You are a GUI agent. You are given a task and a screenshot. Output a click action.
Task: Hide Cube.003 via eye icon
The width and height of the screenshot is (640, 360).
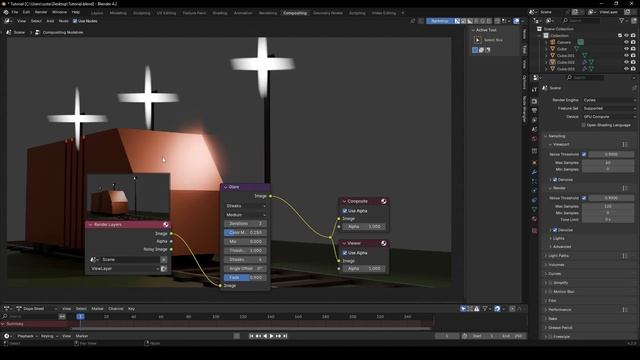[x=627, y=69]
